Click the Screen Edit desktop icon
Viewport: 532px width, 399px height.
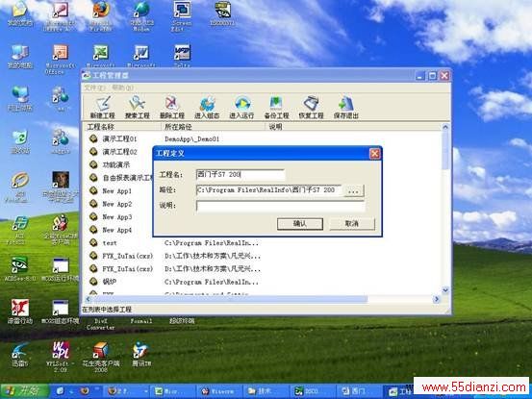click(x=182, y=15)
